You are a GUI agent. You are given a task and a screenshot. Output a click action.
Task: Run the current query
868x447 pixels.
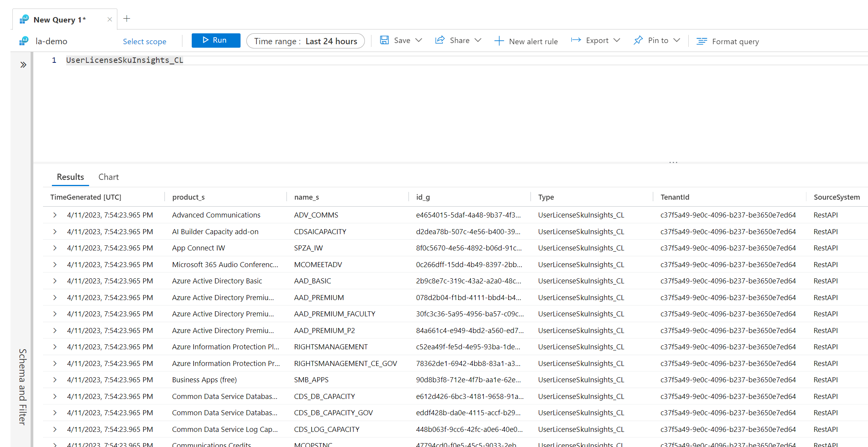coord(216,40)
